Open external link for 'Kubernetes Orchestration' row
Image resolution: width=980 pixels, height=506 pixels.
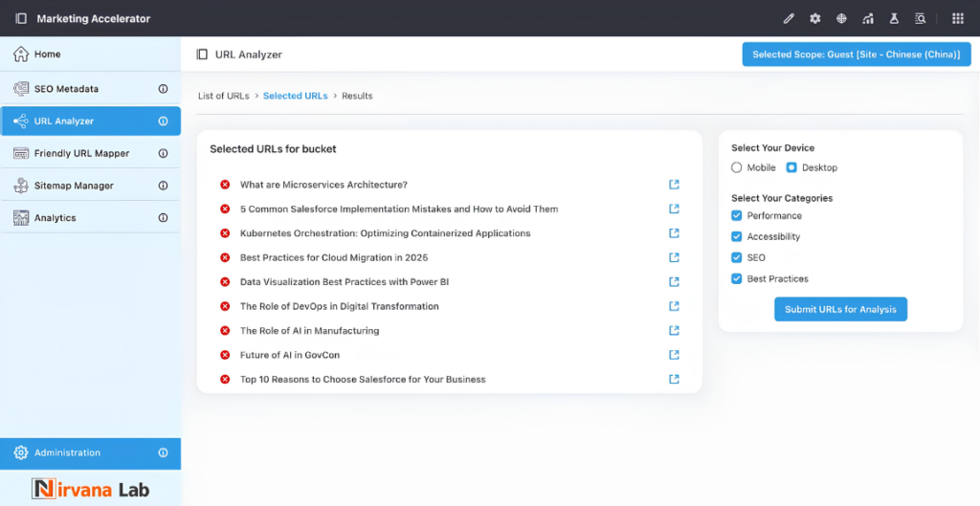674,233
